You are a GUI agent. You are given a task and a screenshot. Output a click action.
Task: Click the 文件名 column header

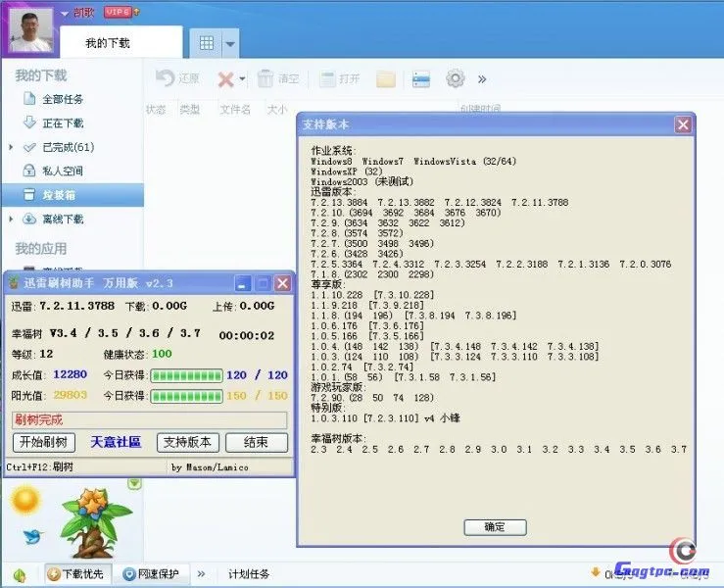click(x=235, y=110)
